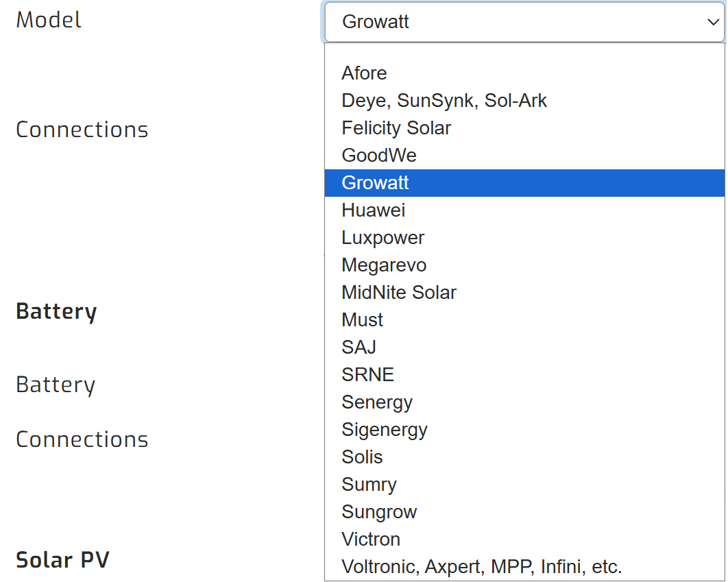Select Victron from the dropdown
This screenshot has width=728, height=582.
click(371, 539)
